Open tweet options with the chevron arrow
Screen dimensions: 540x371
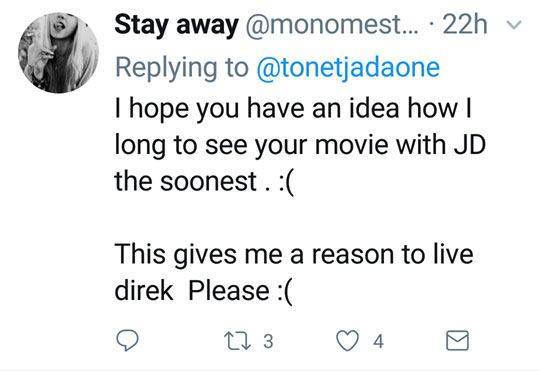(514, 25)
